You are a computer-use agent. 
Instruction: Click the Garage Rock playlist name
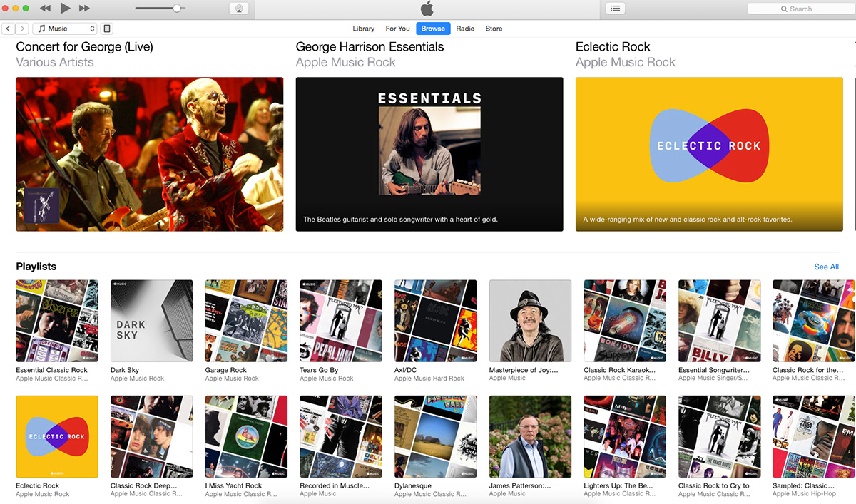coord(226,370)
